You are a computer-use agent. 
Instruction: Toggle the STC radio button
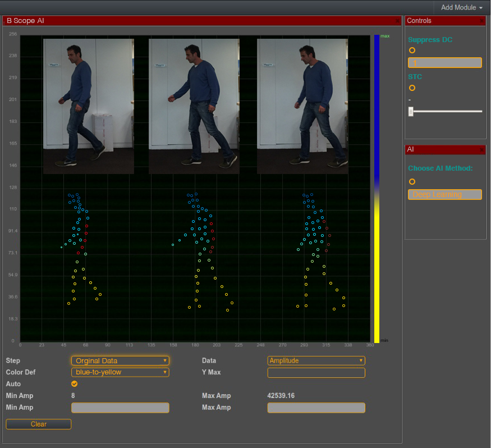point(412,88)
